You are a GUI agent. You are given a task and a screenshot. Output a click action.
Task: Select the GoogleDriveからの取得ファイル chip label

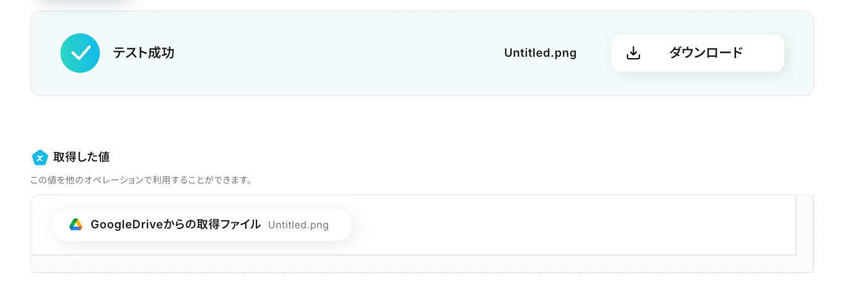coord(176,225)
